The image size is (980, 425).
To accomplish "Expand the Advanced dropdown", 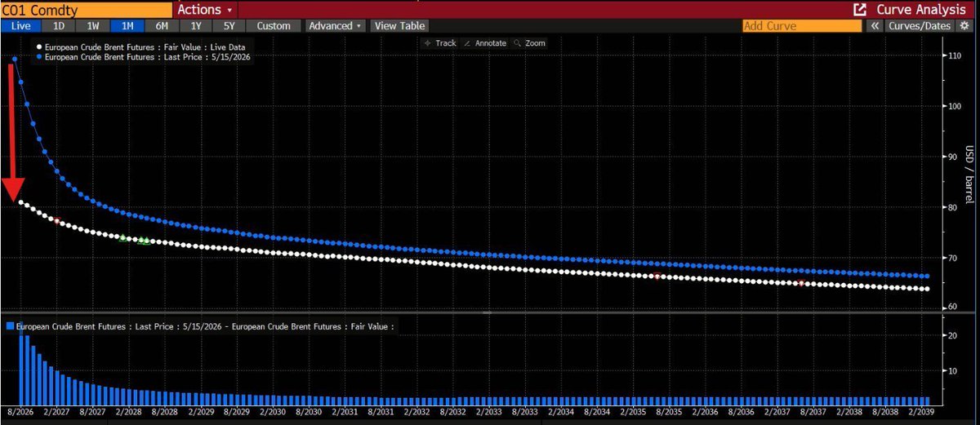I will [x=335, y=25].
